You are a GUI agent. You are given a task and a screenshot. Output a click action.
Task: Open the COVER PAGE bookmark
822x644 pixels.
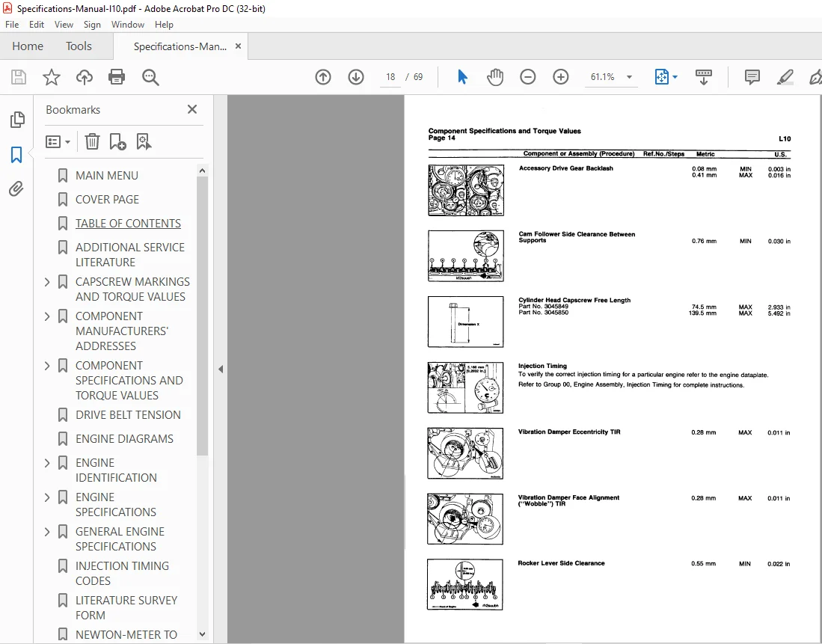[x=108, y=200]
